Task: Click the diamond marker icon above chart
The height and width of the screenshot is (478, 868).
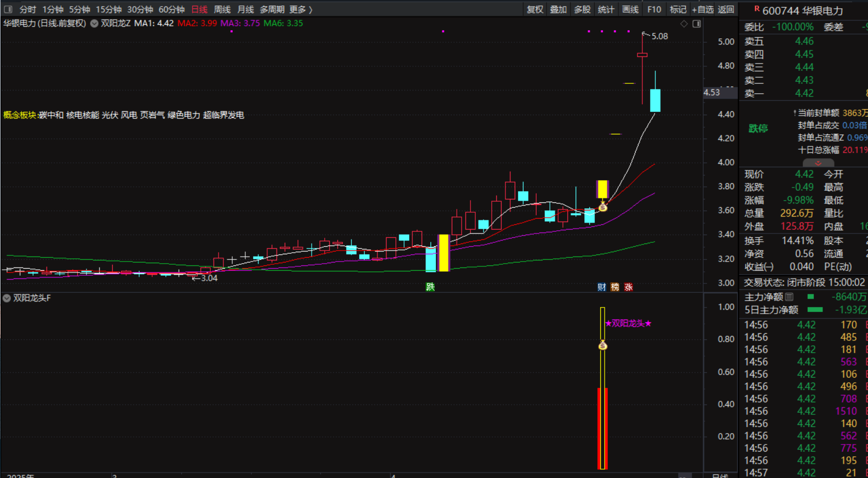Action: pyautogui.click(x=684, y=24)
